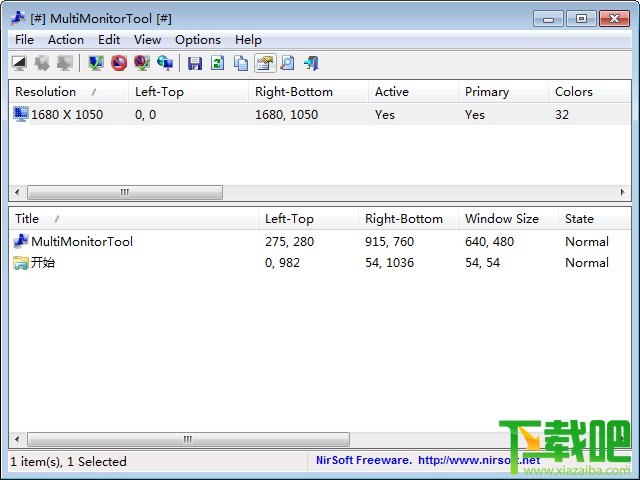Screen dimensions: 640x480
Task: Click the black-and-white monitor toolbar icon
Action: (x=20, y=63)
